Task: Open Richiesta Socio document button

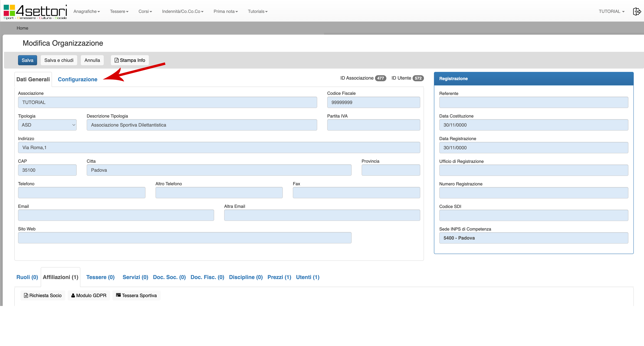Action: (x=43, y=296)
